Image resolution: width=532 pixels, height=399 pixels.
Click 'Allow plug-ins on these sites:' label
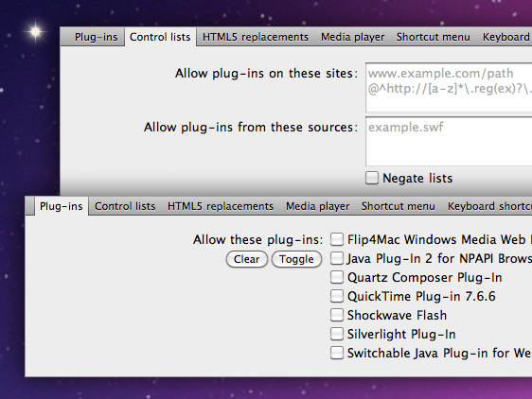[266, 73]
